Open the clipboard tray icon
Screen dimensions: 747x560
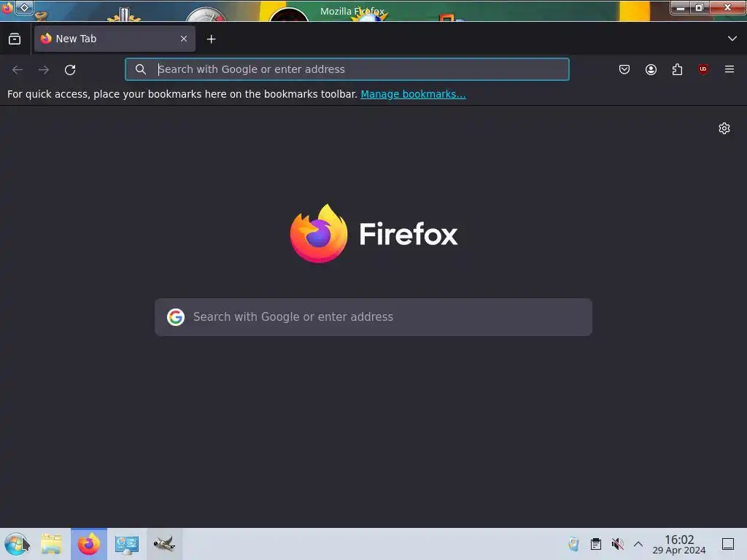(x=595, y=544)
